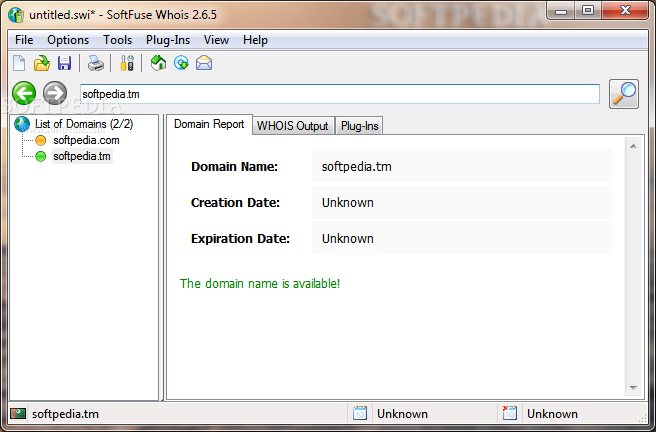Image resolution: width=656 pixels, height=432 pixels.
Task: Open the Help menu
Action: click(x=255, y=40)
